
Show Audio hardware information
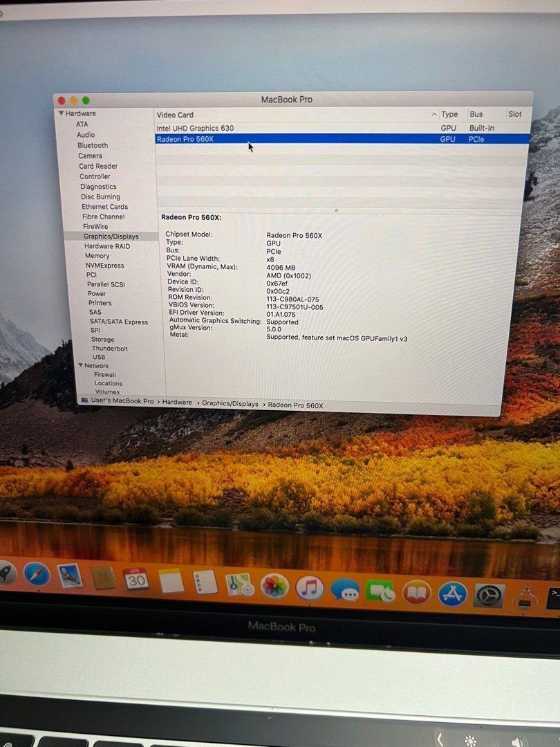tap(86, 135)
